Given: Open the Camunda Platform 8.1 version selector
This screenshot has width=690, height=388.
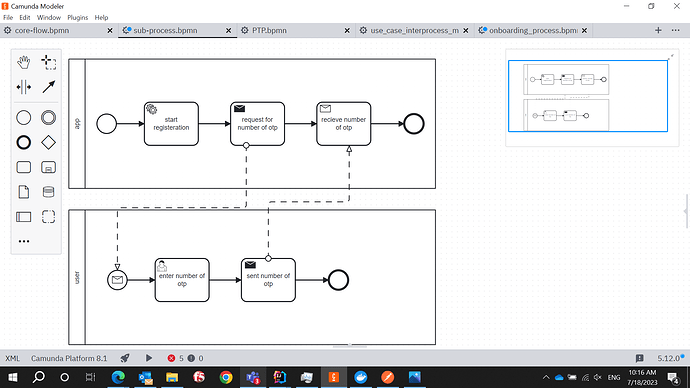Looking at the screenshot, I should pyautogui.click(x=69, y=358).
